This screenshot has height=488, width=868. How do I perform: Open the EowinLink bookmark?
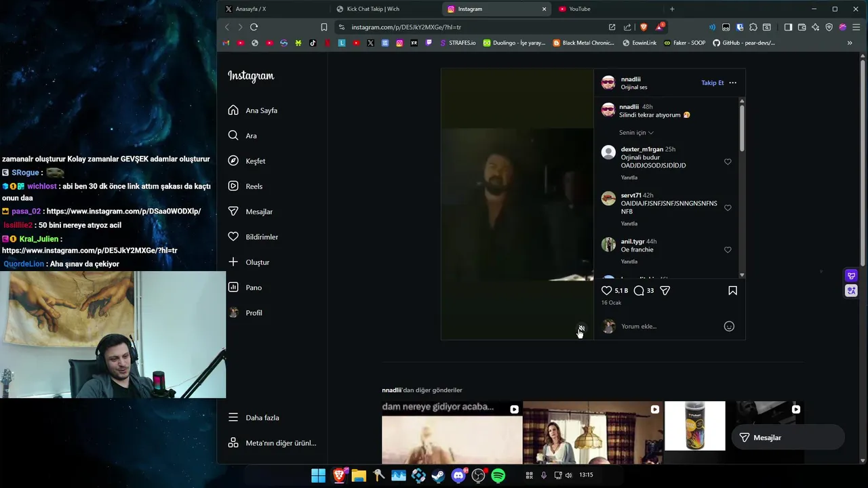(639, 43)
